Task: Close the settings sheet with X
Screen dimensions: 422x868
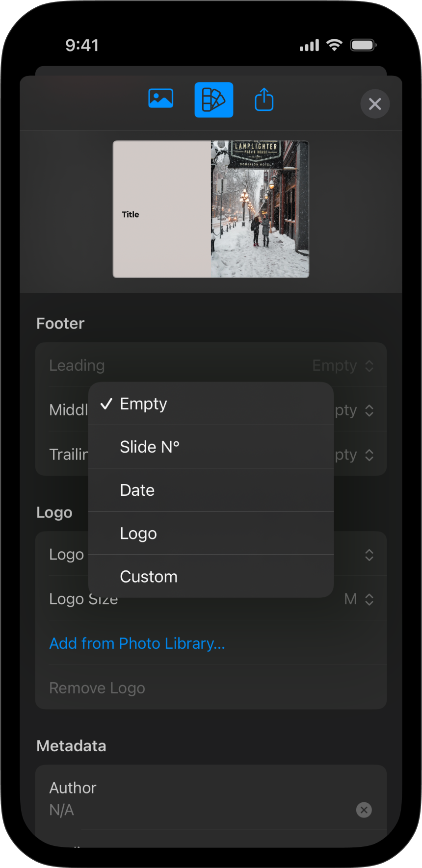Action: tap(375, 104)
